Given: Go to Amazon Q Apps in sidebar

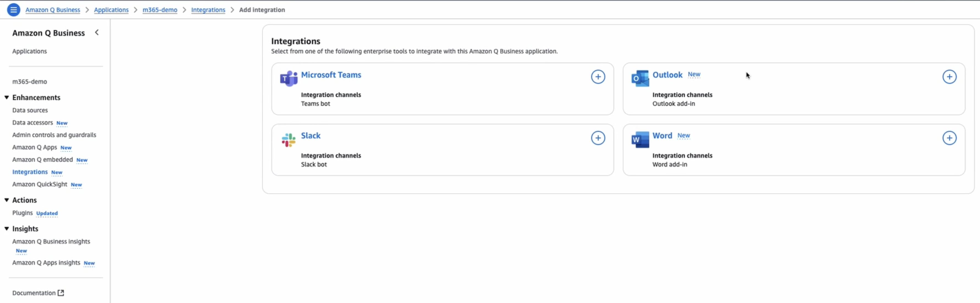Looking at the screenshot, I should coord(34,147).
